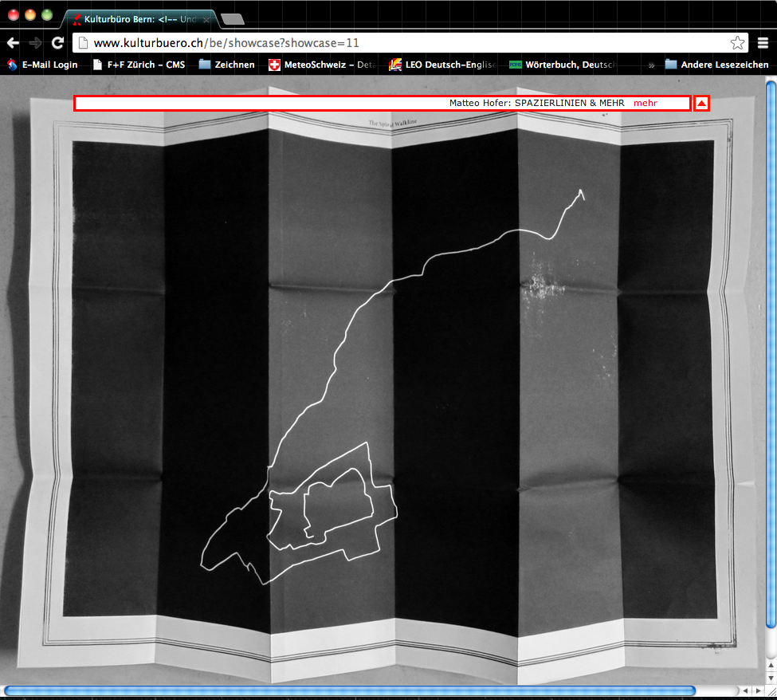Click the yellow window minimize button

click(30, 15)
